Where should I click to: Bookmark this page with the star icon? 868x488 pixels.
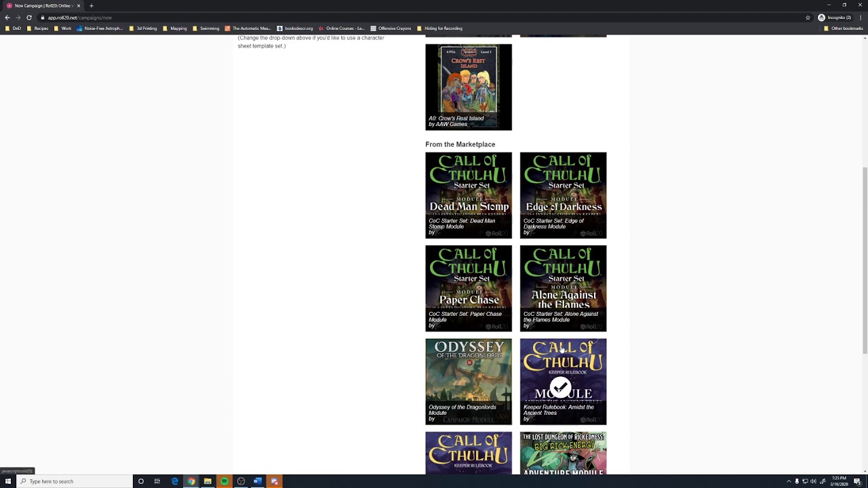808,18
